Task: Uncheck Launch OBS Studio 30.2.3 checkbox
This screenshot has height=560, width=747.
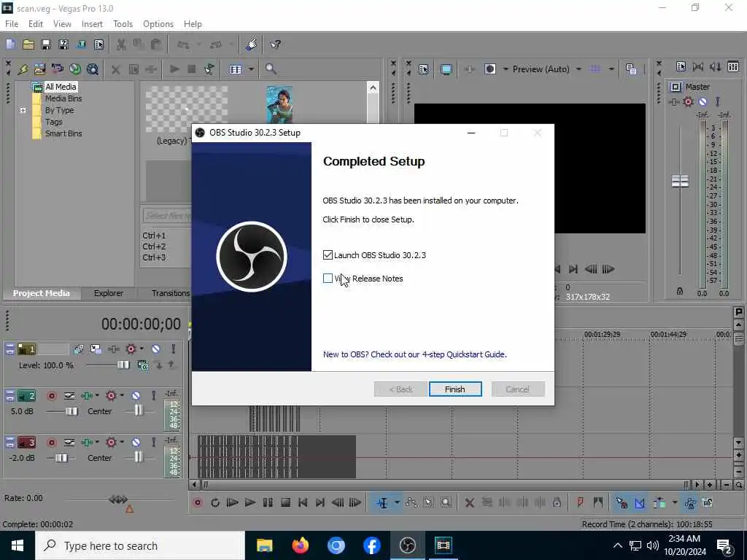Action: pyautogui.click(x=328, y=254)
